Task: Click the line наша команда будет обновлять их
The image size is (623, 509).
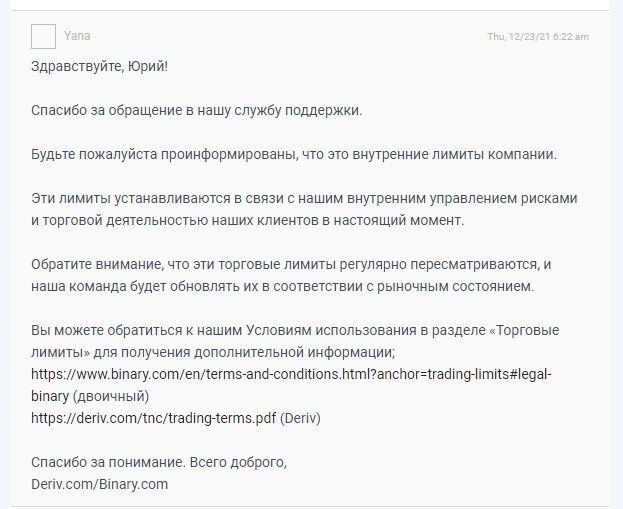Action: tap(282, 286)
